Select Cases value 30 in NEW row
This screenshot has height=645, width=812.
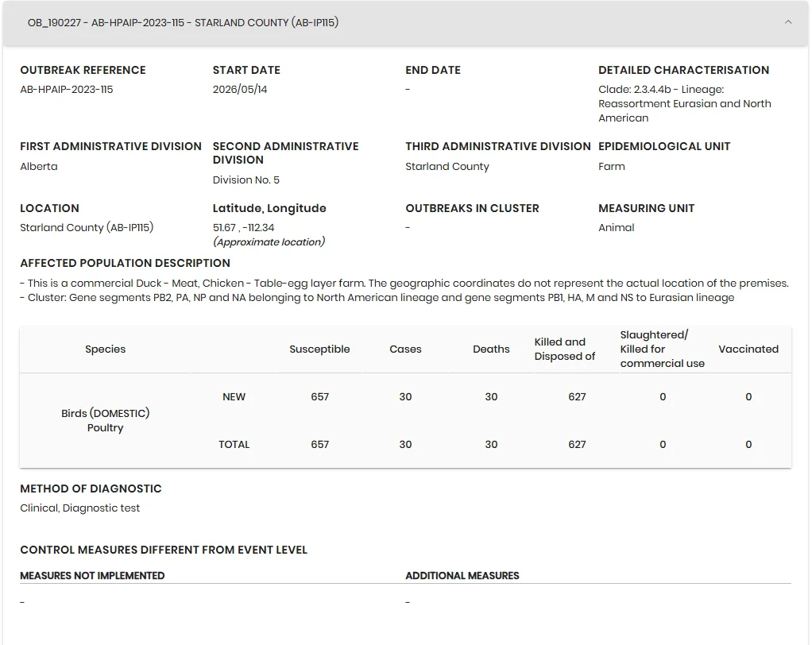[405, 397]
